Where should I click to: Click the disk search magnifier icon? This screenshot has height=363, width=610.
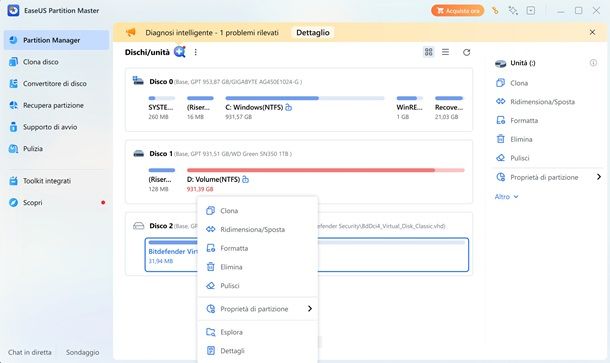[180, 52]
